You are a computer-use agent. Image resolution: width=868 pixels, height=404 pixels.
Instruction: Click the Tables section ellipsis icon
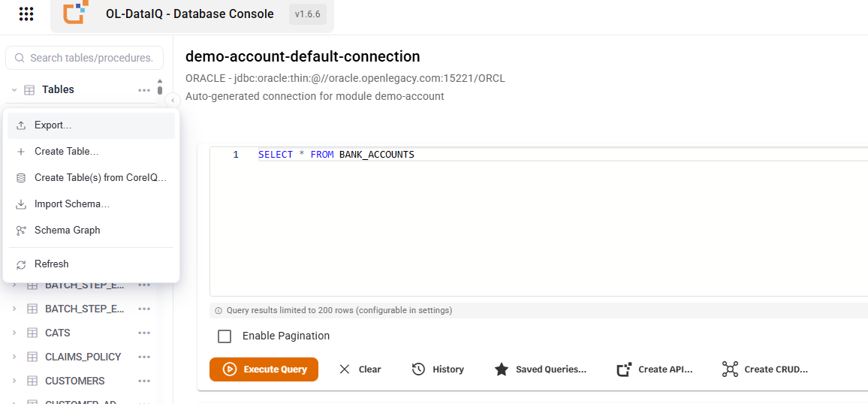point(144,89)
